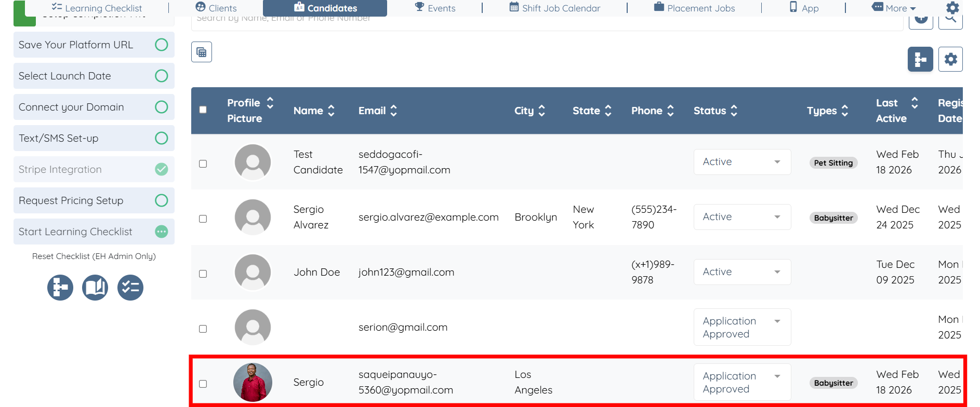Expand the More menu in top navigation
The width and height of the screenshot is (980, 407).
click(893, 8)
